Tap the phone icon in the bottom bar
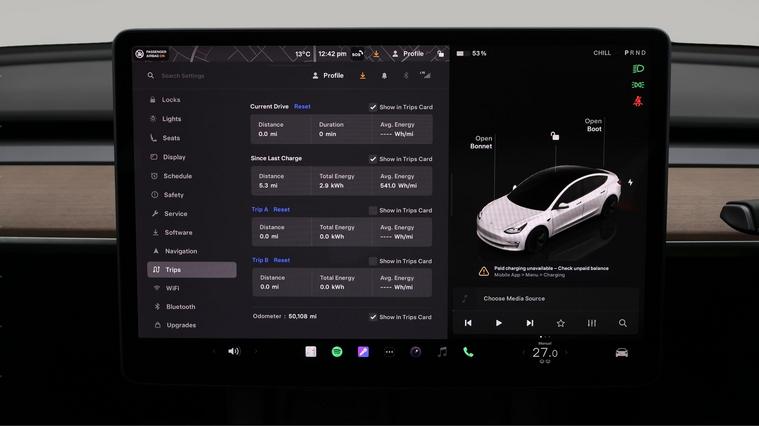 click(x=468, y=352)
